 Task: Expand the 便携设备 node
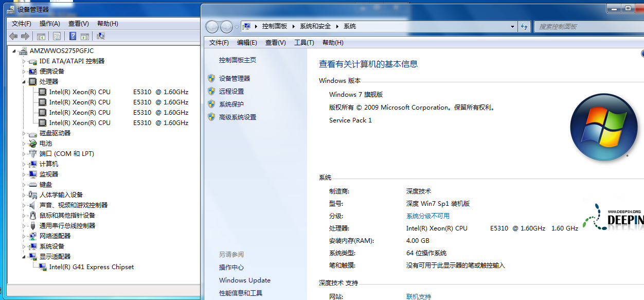24,71
